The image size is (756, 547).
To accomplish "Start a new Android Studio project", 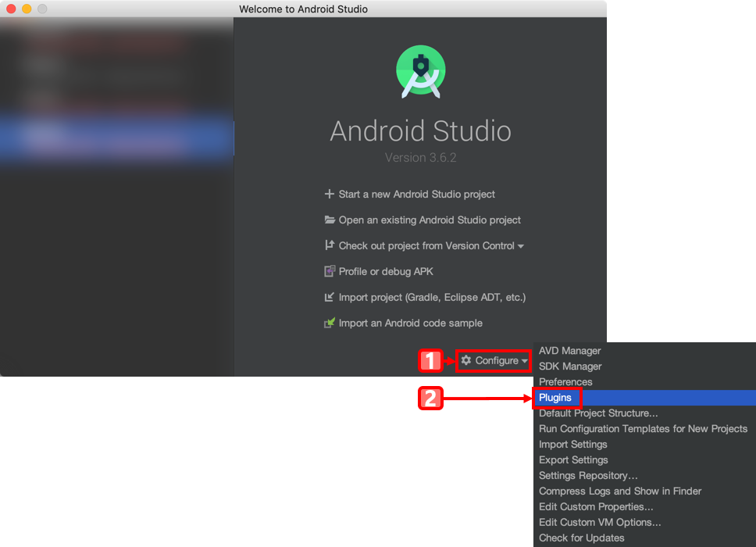I will pyautogui.click(x=416, y=194).
